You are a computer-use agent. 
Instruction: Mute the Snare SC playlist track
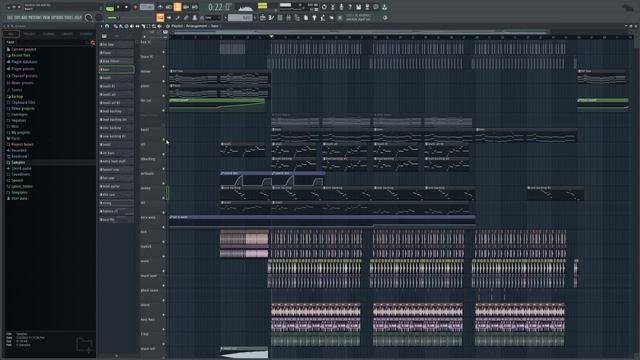click(164, 67)
